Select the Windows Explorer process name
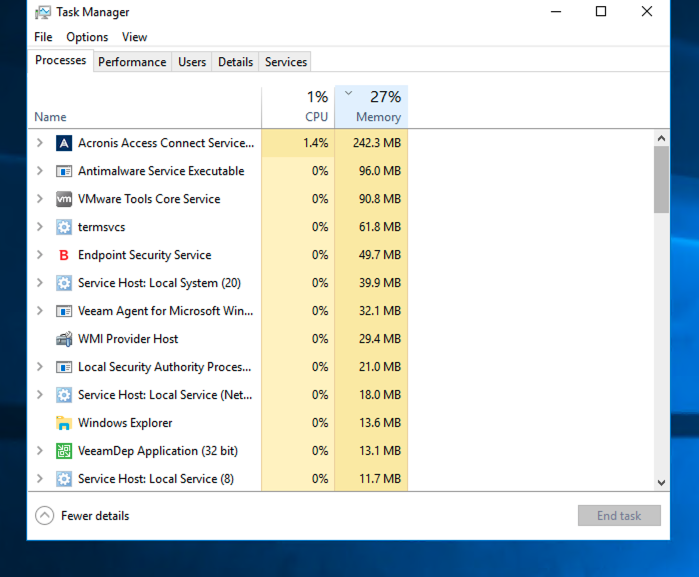Screen dimensions: 699x577 (x=125, y=423)
